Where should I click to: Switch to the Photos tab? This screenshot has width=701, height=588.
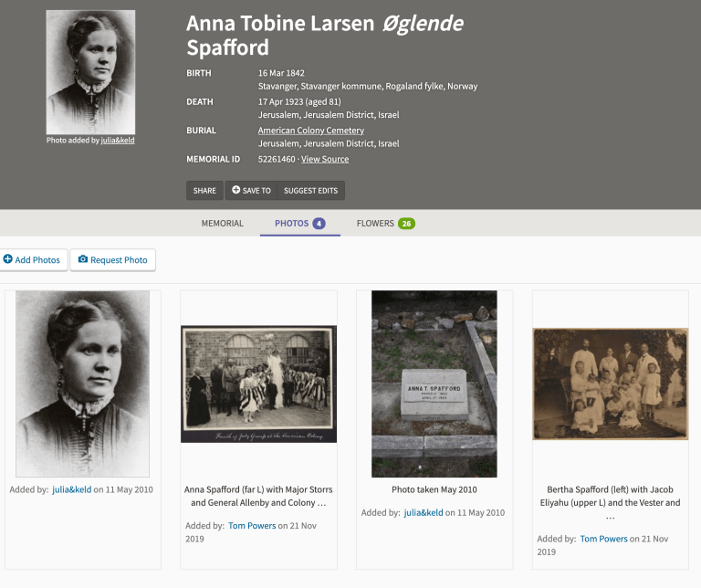[291, 223]
